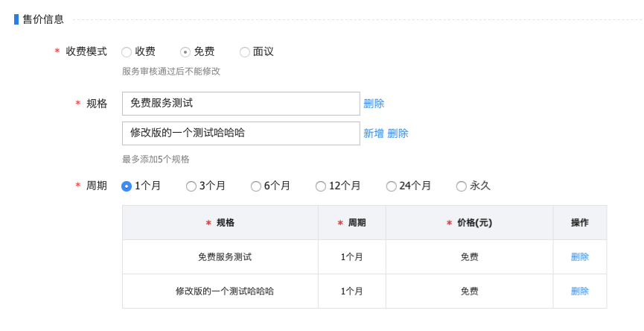The height and width of the screenshot is (331, 644).
Task: Delete the 修改版的一个测试哈哈哈 table row
Action: pyautogui.click(x=580, y=291)
